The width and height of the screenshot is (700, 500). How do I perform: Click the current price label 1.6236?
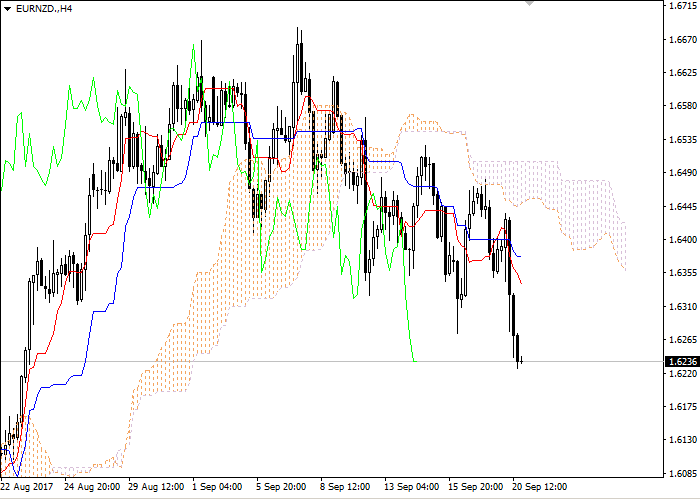tap(682, 362)
